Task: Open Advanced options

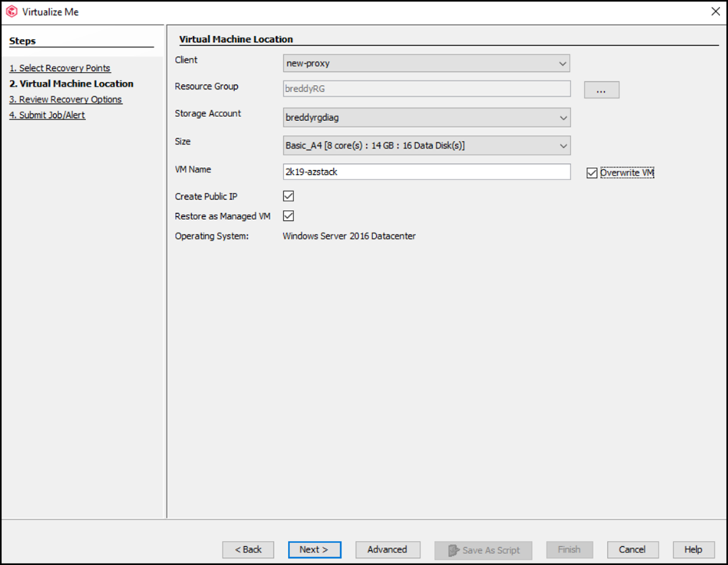Action: 387,549
